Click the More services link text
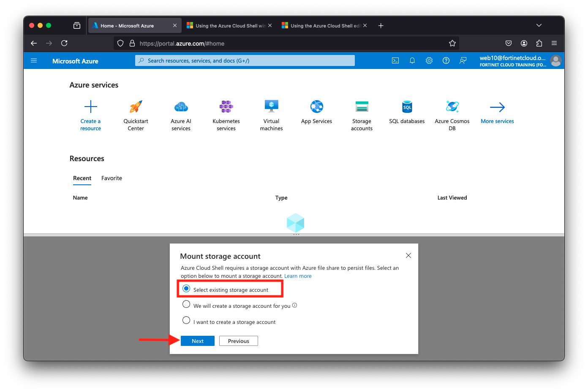The width and height of the screenshot is (588, 392). pyautogui.click(x=498, y=121)
